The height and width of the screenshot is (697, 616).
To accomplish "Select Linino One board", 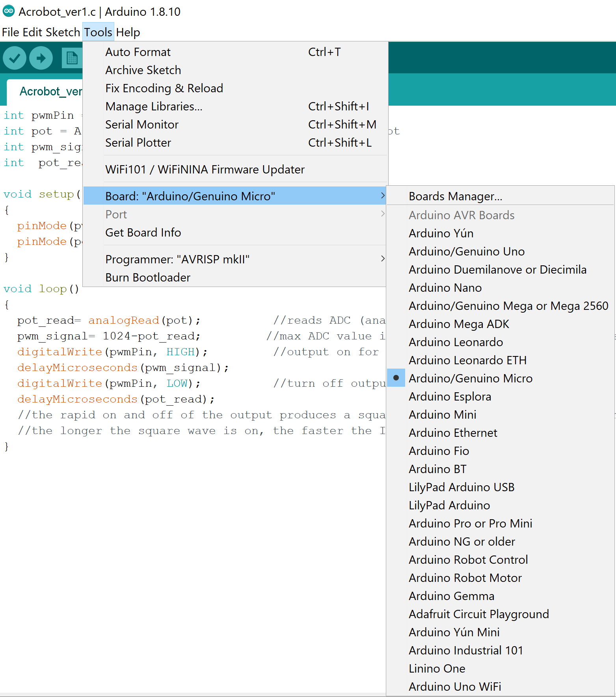I will click(501, 668).
